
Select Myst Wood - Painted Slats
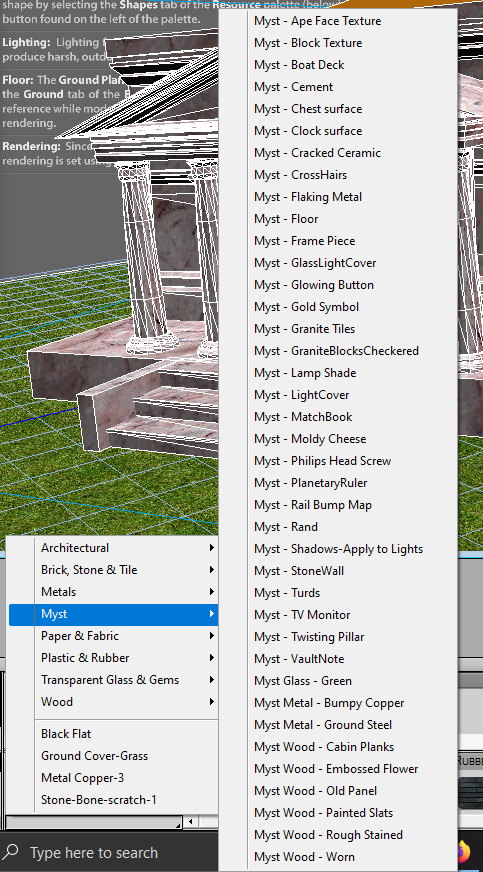(x=338, y=812)
